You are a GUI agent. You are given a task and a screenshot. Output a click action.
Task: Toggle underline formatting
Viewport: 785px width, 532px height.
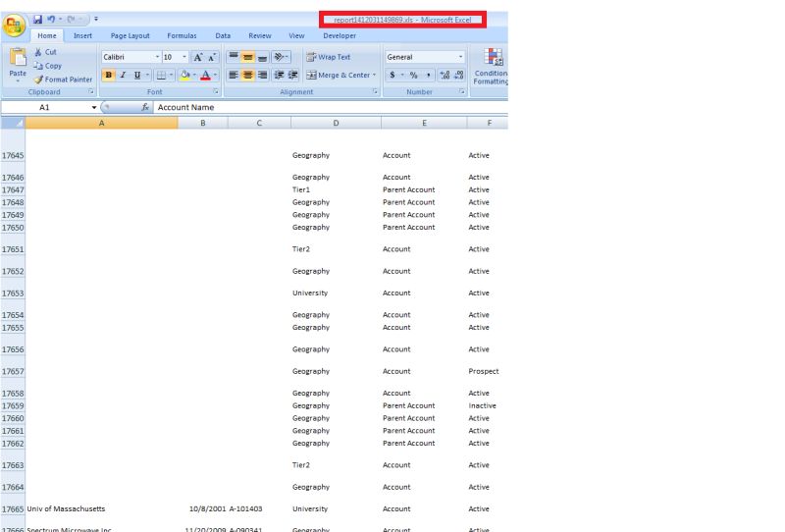click(x=137, y=76)
